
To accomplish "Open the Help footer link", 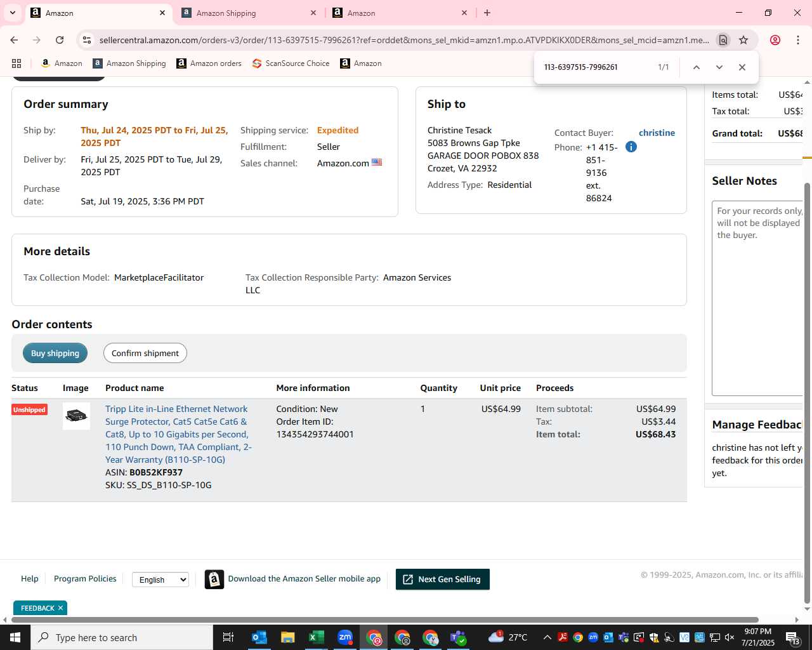I will tap(30, 579).
